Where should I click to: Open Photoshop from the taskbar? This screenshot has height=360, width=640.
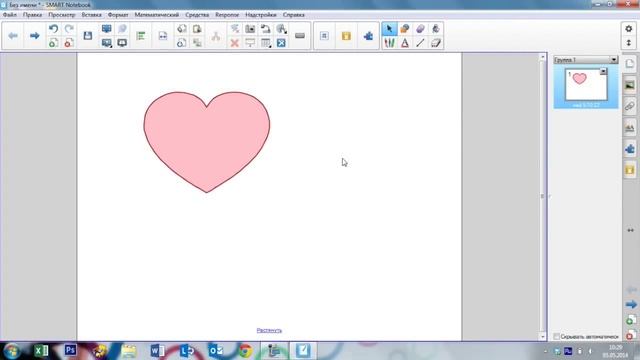(x=70, y=350)
